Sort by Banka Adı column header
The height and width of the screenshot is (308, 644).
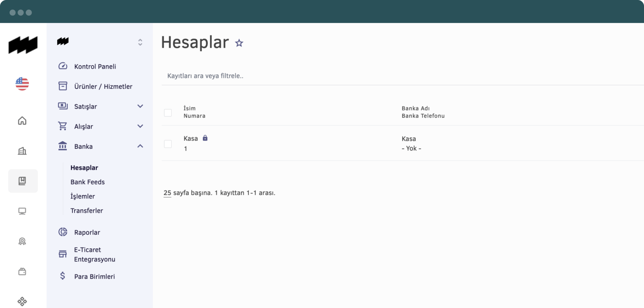point(415,108)
